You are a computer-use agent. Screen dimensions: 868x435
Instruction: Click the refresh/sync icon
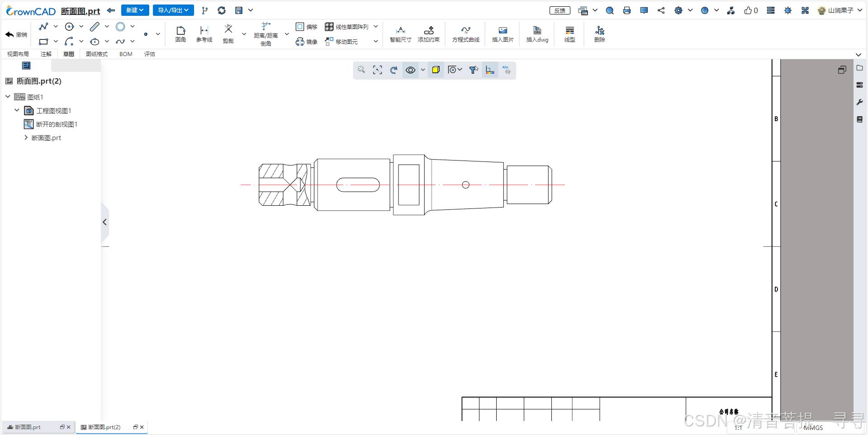(222, 10)
